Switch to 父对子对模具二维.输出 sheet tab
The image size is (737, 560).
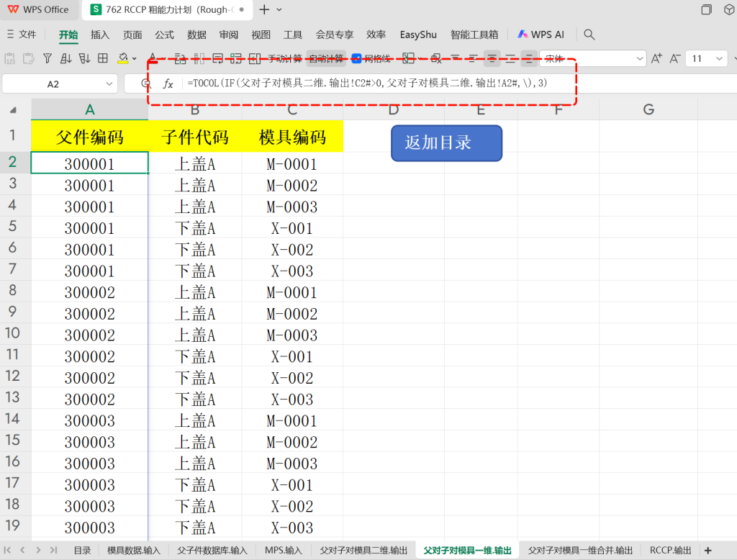[363, 550]
